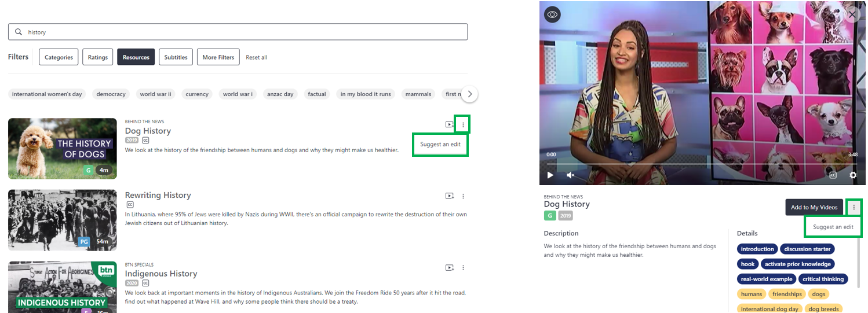The height and width of the screenshot is (313, 868).
Task: Open Indigenous History three-dot menu
Action: [x=463, y=268]
